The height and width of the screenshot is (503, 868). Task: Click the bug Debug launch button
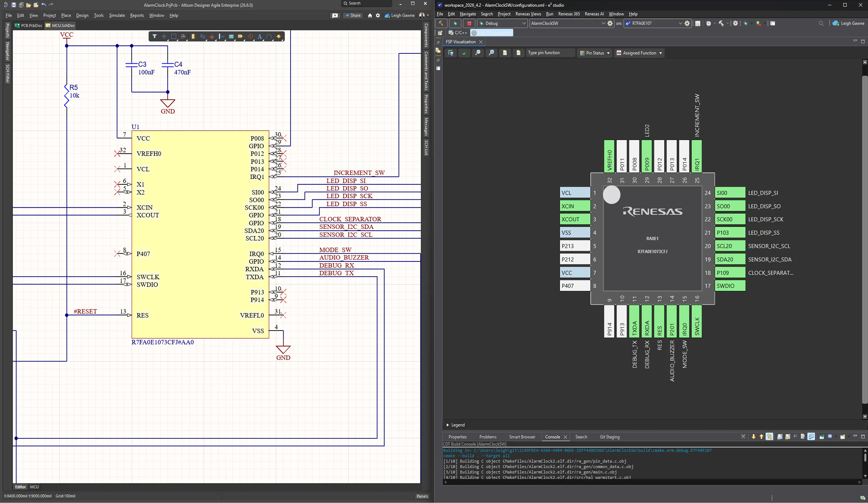[x=455, y=23]
